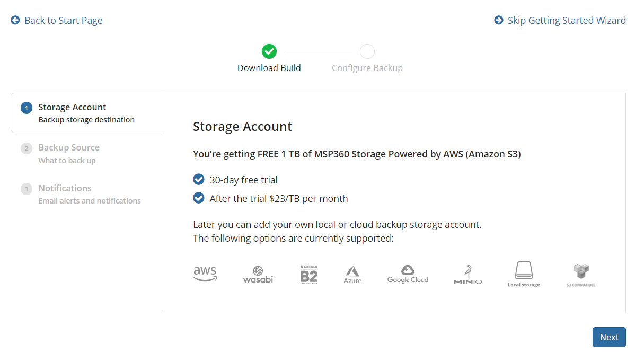Click the Azure logo icon

(352, 275)
